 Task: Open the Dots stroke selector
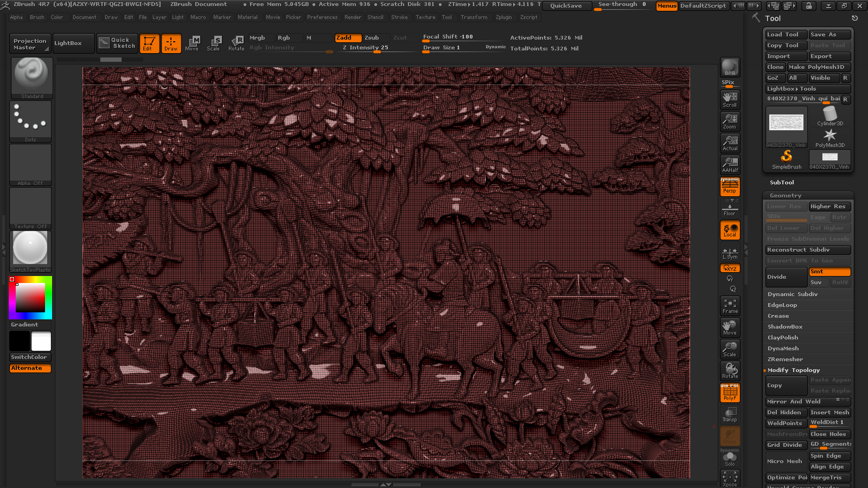(x=30, y=120)
